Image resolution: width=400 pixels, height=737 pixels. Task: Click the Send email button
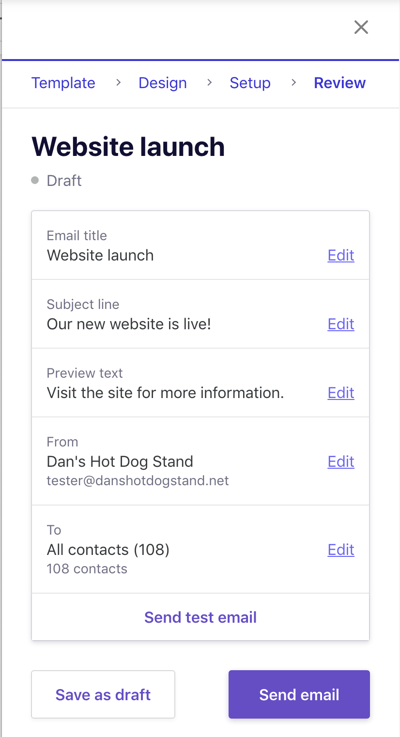pos(299,694)
